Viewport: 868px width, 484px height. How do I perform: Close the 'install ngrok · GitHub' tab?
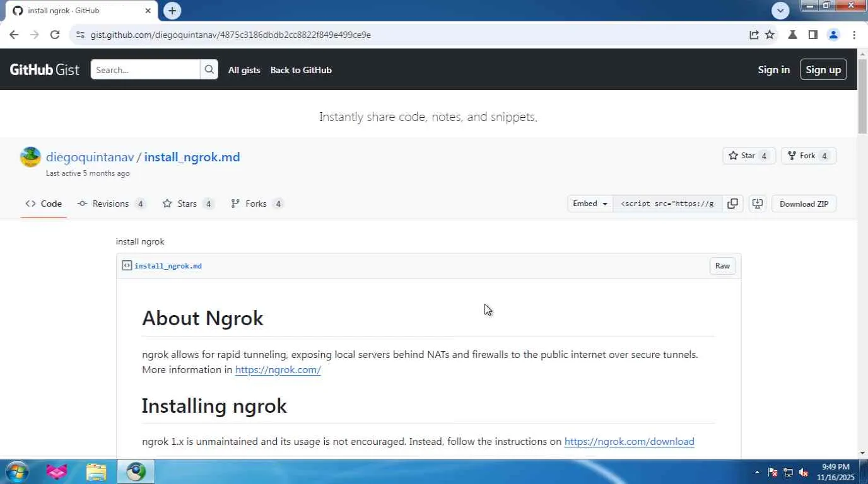(148, 11)
